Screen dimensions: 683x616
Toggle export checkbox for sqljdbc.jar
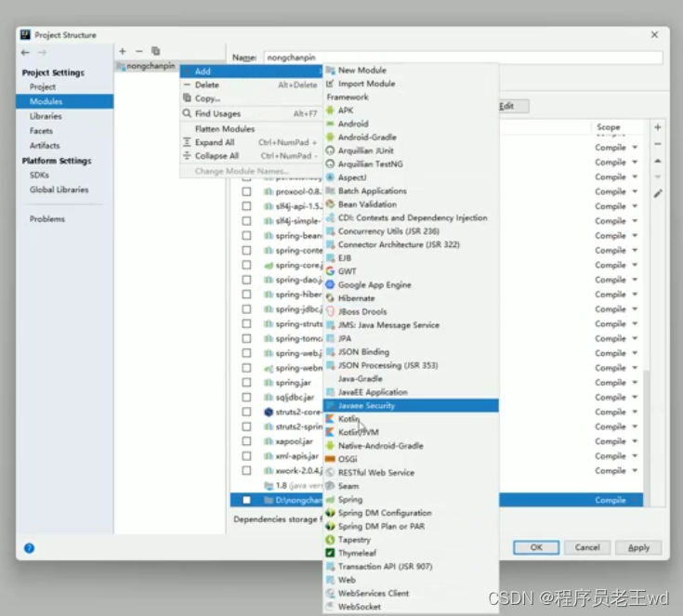[246, 398]
